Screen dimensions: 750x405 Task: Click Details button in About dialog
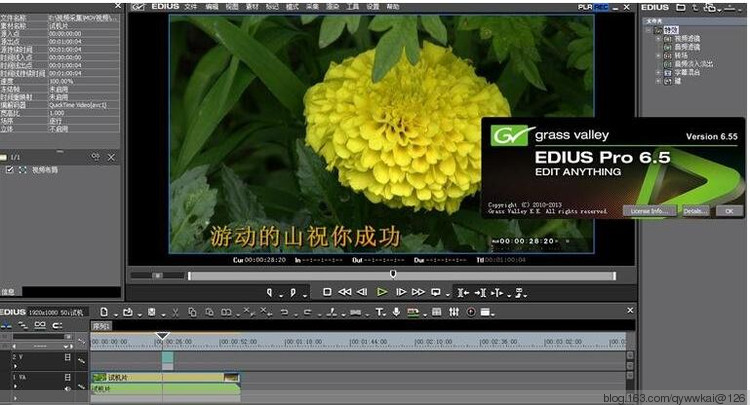click(695, 211)
